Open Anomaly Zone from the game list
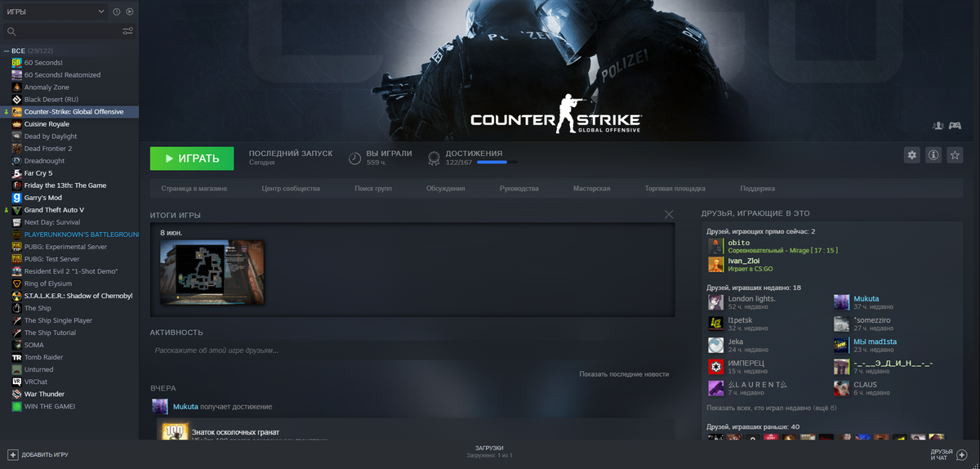Screen dimensions: 980x469 (x=47, y=87)
